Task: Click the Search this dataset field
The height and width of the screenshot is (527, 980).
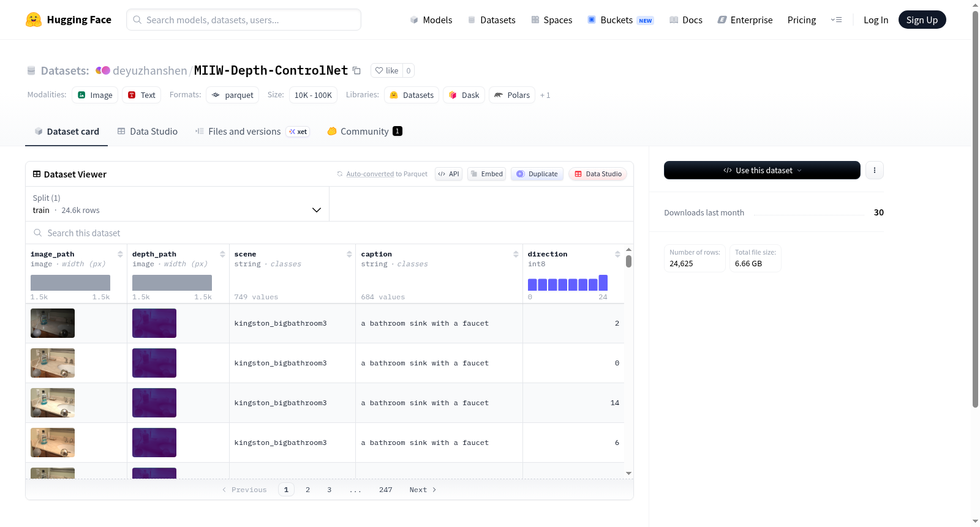Action: (x=330, y=233)
